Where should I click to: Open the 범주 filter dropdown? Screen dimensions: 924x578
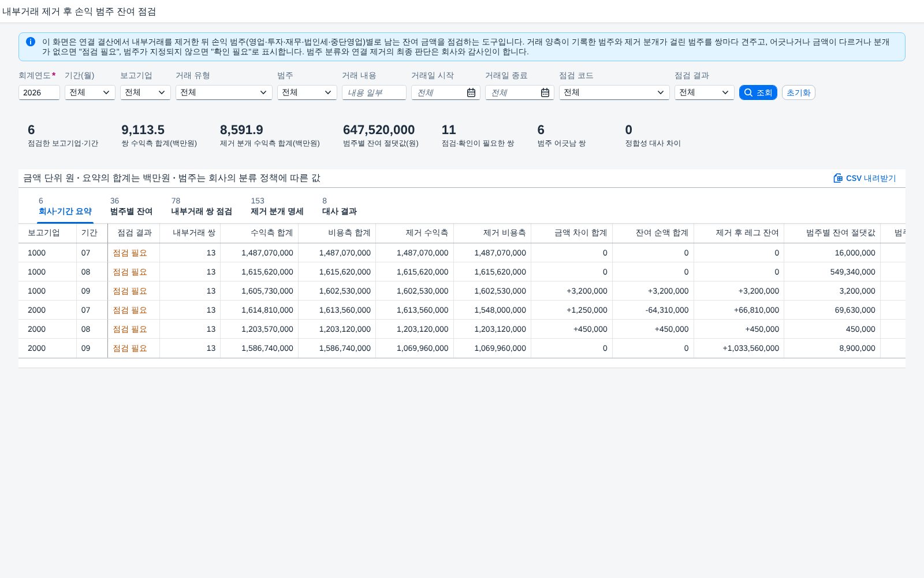pyautogui.click(x=307, y=92)
